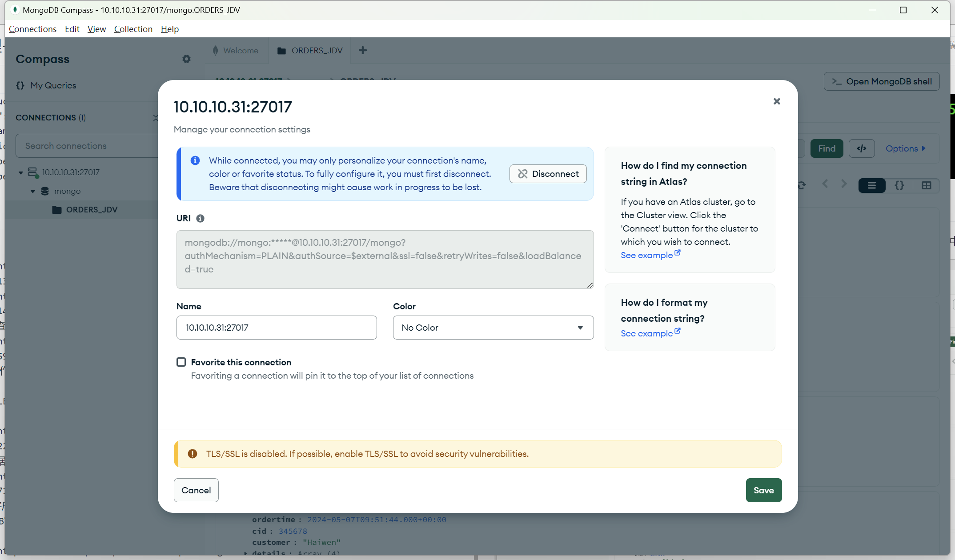The width and height of the screenshot is (955, 560).
Task: Open the Connections menu
Action: (32, 29)
